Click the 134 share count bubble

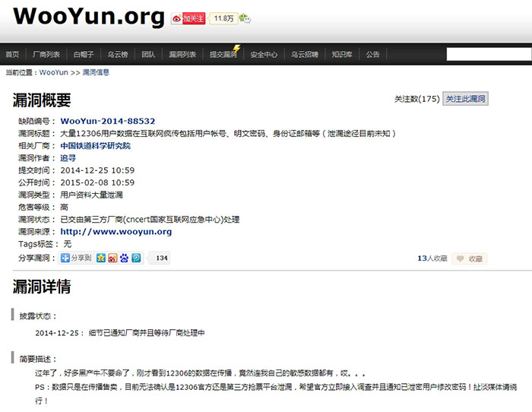[x=160, y=258]
